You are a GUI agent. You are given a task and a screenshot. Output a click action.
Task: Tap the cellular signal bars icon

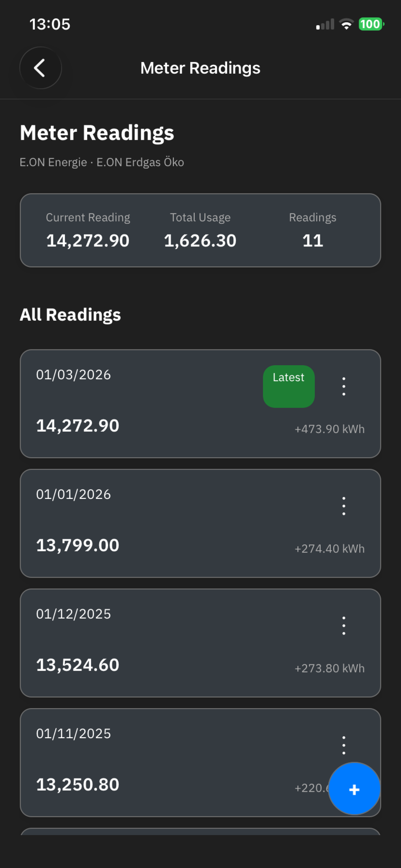click(x=325, y=24)
